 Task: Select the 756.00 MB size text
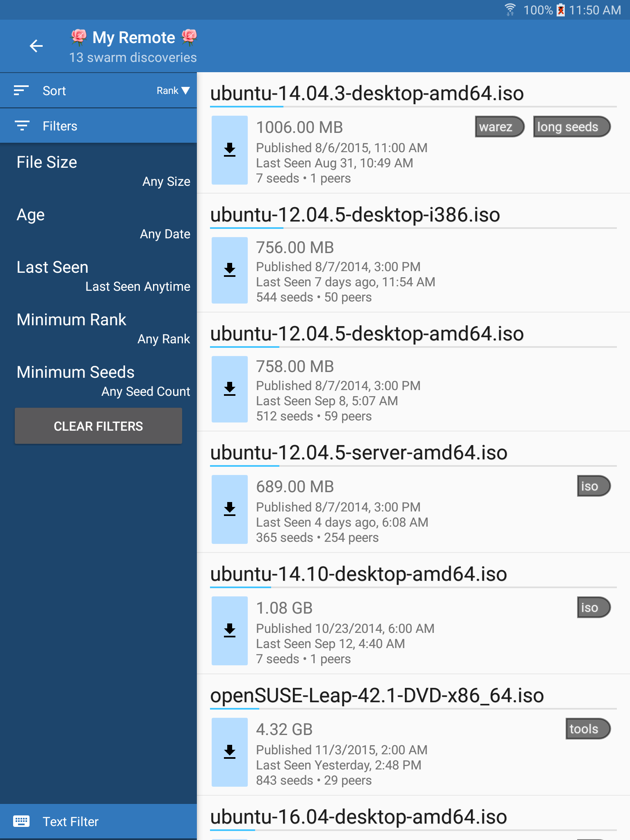(x=295, y=248)
